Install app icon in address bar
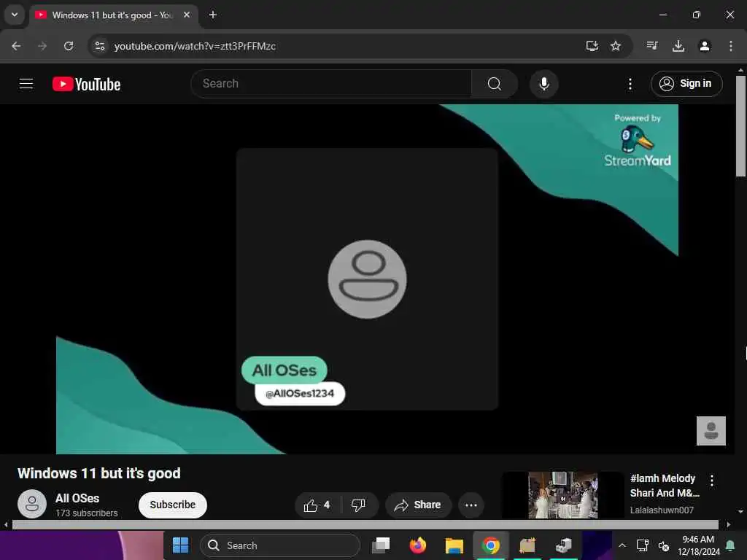 (592, 46)
